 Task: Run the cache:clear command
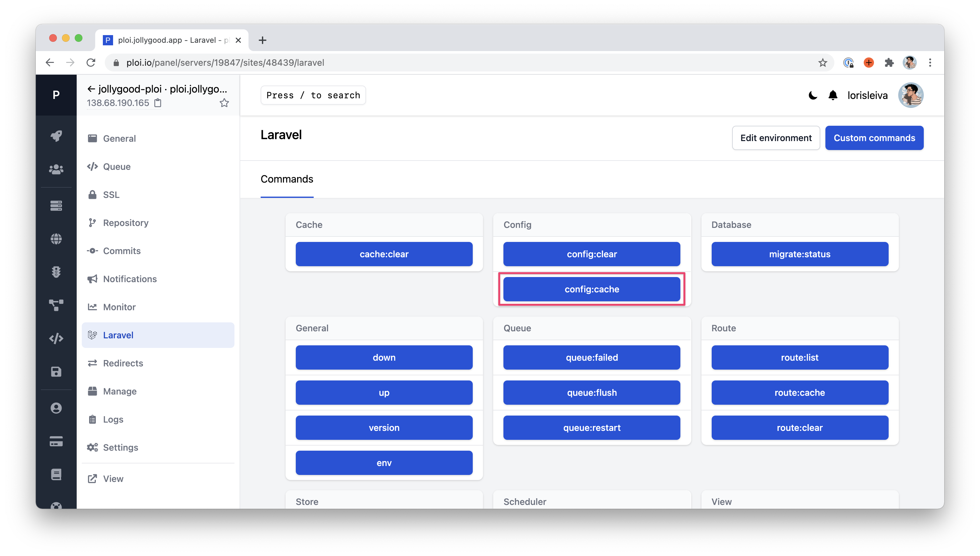point(384,254)
